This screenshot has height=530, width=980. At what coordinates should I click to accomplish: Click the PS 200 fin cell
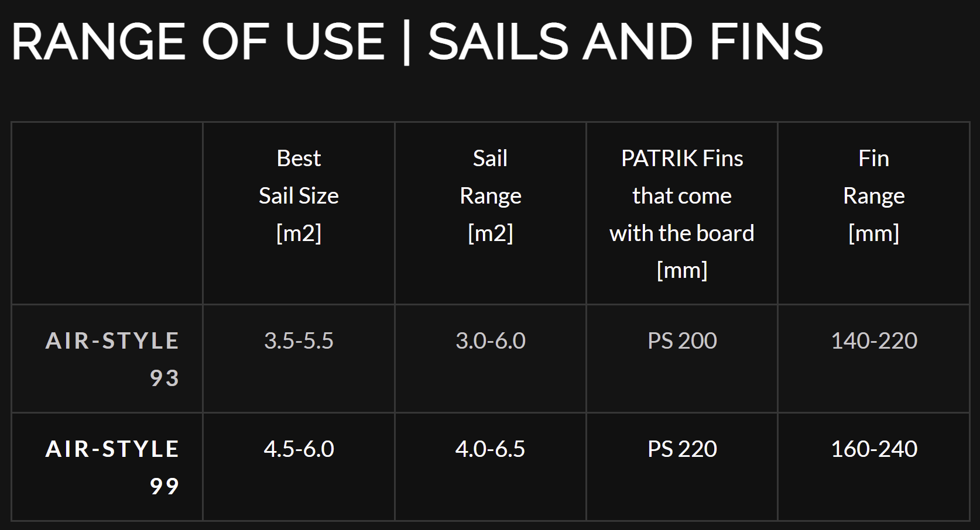tap(682, 340)
